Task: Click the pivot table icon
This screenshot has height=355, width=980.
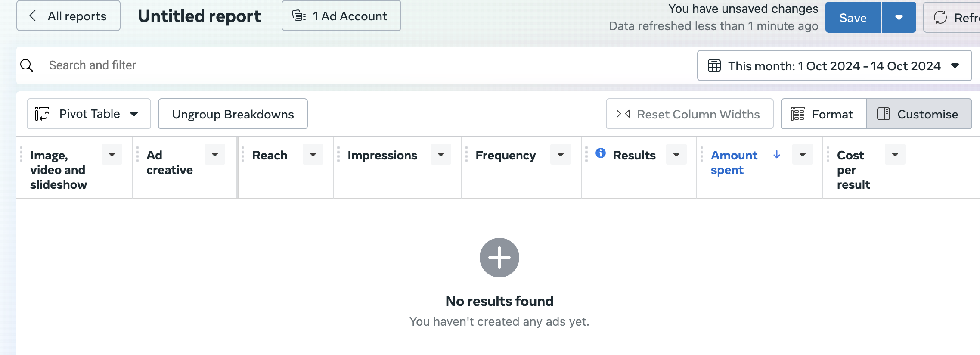Action: (42, 114)
